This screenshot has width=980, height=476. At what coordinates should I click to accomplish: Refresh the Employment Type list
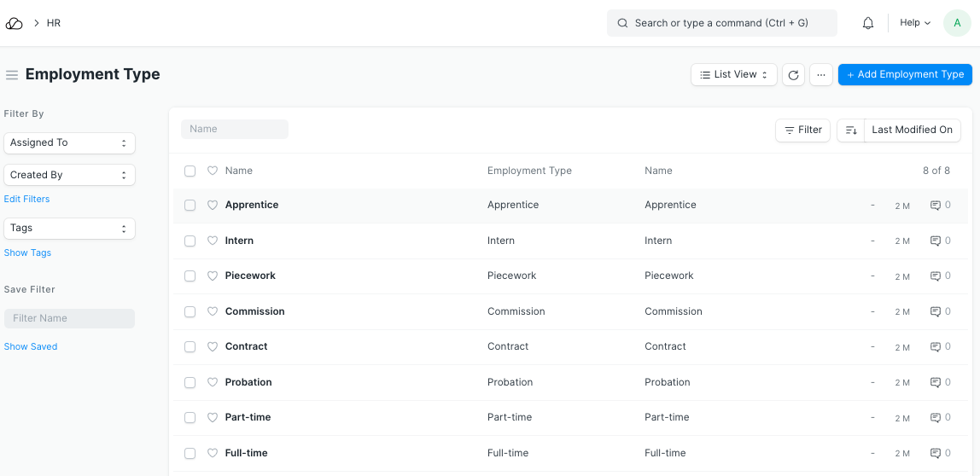click(x=793, y=75)
